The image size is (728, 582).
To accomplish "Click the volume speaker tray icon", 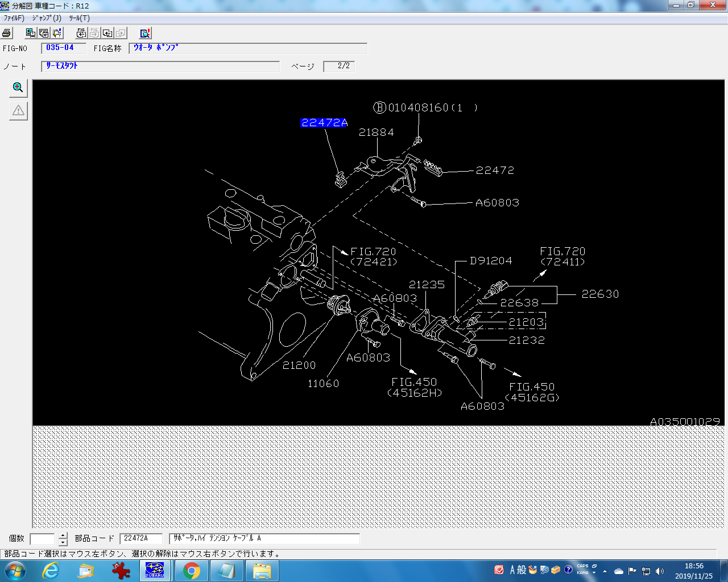I will (x=660, y=571).
